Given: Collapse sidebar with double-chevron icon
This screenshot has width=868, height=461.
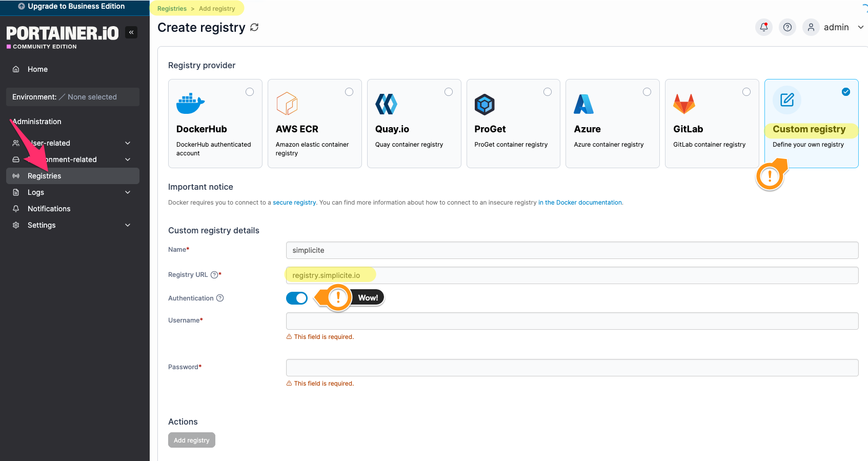Looking at the screenshot, I should click(131, 32).
